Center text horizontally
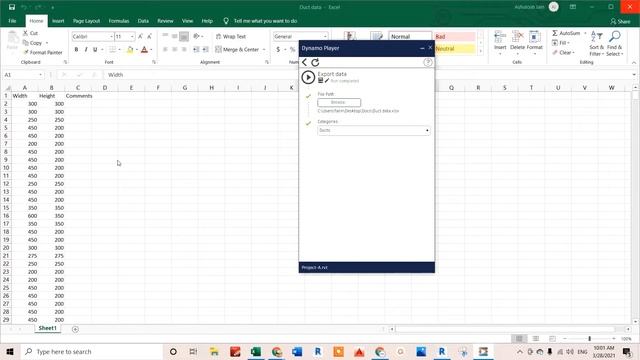 click(175, 49)
